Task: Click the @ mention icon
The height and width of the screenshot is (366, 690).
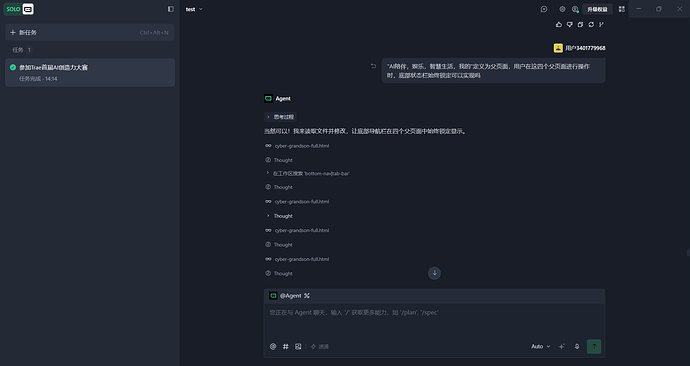Action: tap(273, 347)
